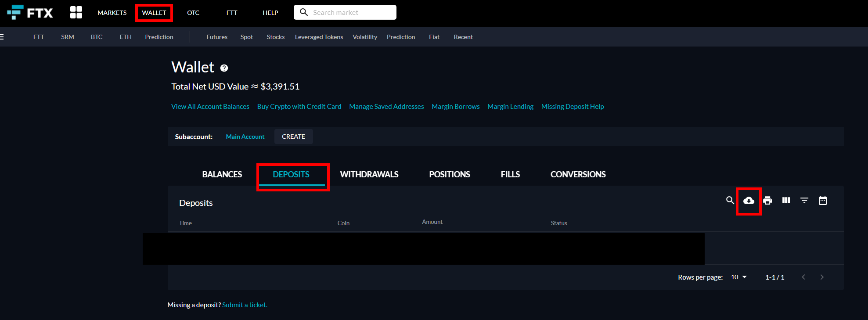
Task: Open FTT in top navigation bar
Action: tap(232, 13)
